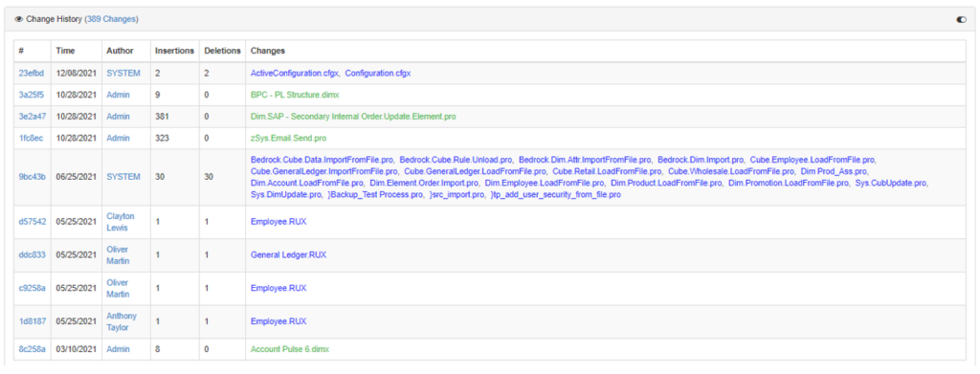This screenshot has height=374, width=980.
Task: Open Employee.RUX by Clayton Lewis
Action: point(278,221)
